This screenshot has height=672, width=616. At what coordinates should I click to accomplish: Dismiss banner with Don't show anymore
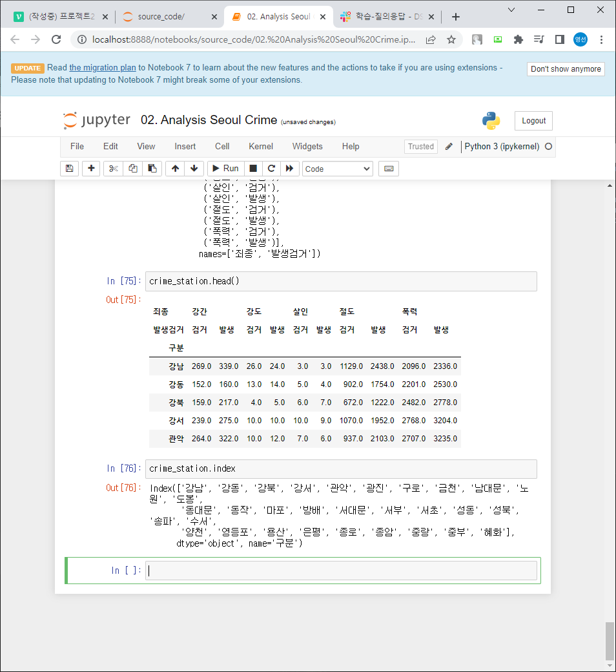click(566, 69)
